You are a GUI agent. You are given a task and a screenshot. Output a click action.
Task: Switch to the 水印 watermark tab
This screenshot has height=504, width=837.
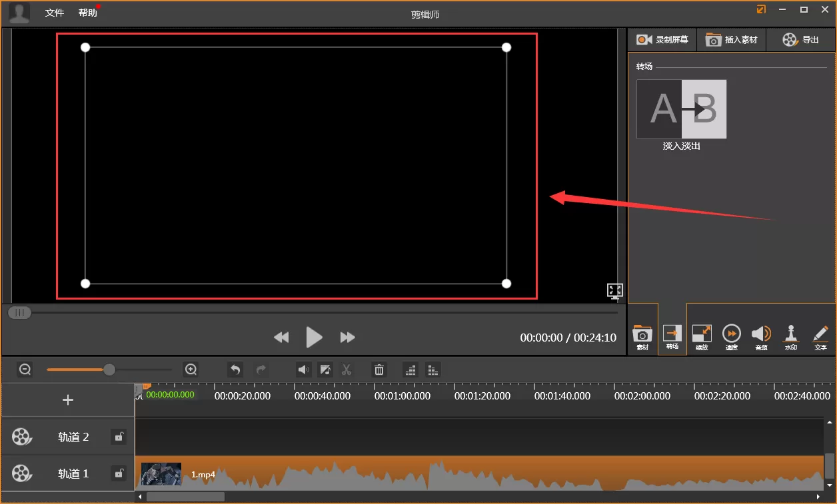pos(791,337)
